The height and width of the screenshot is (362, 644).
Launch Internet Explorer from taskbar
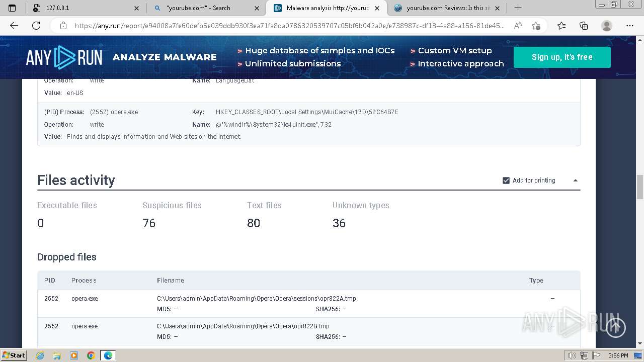tap(40, 355)
